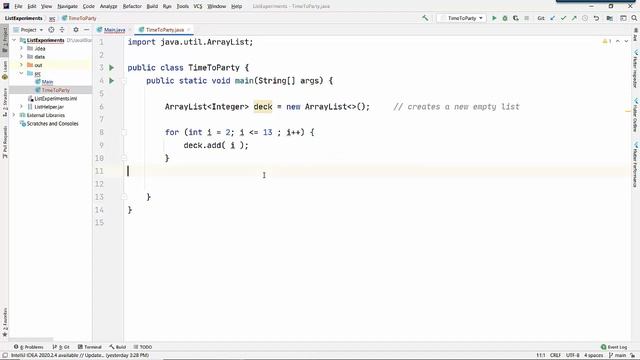Click Collapse All in the Project panel
The height and width of the screenshot is (360, 640).
coord(62,30)
